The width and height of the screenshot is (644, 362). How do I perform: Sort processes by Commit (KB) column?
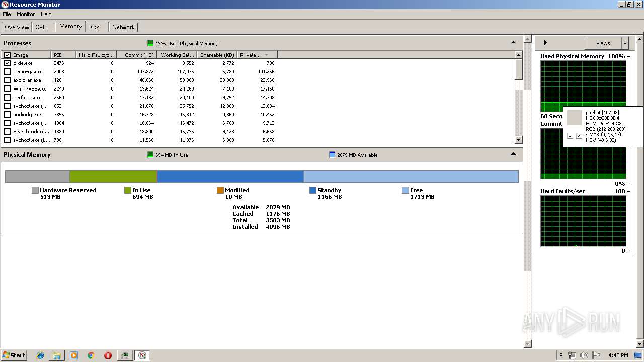[x=136, y=55]
